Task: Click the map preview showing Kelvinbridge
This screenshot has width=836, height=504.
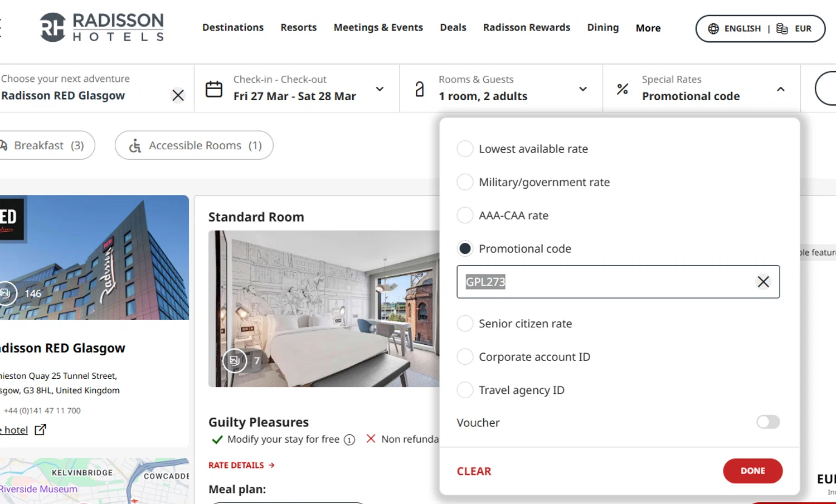Action: [94, 481]
